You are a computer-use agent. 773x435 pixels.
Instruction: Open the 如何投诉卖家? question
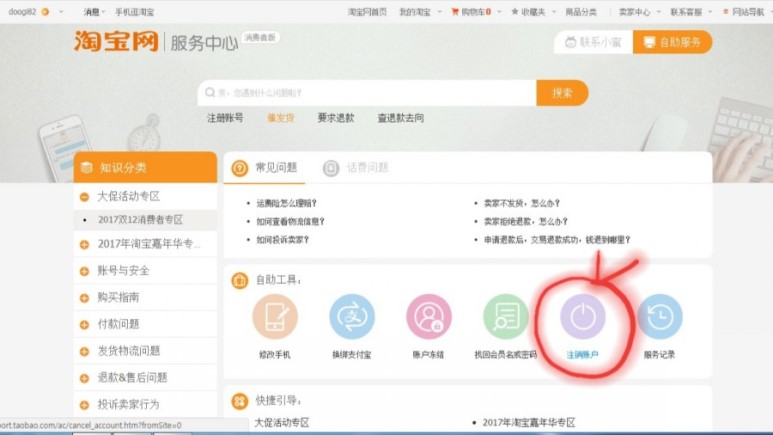coord(282,240)
